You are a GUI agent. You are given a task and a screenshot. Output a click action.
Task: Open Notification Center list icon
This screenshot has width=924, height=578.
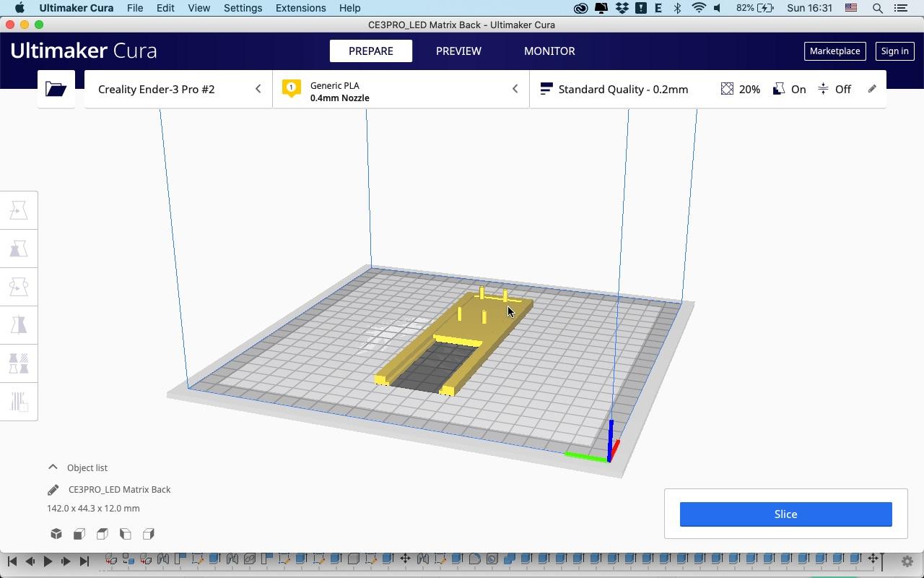coord(901,8)
